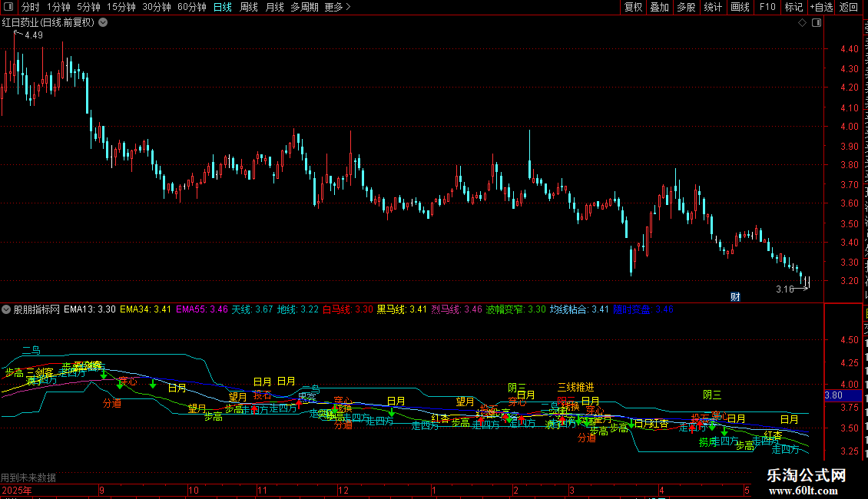
Task: Select the 60分钟 period tab
Action: coord(191,7)
